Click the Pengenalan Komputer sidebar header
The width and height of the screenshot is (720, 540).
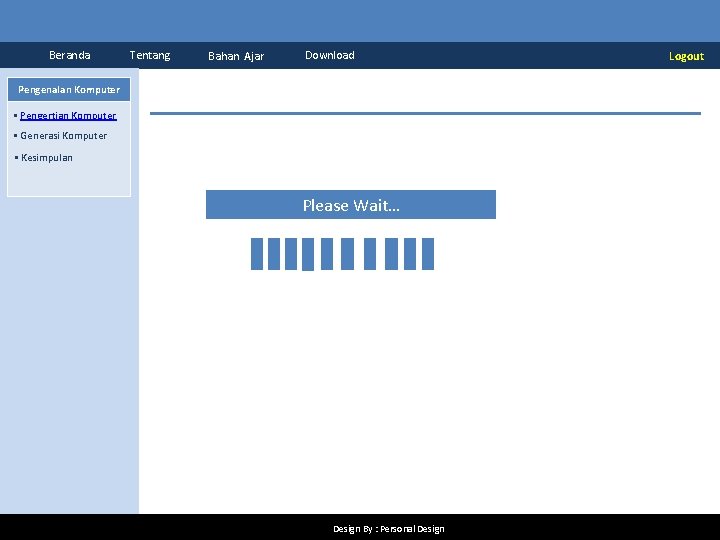coord(69,90)
